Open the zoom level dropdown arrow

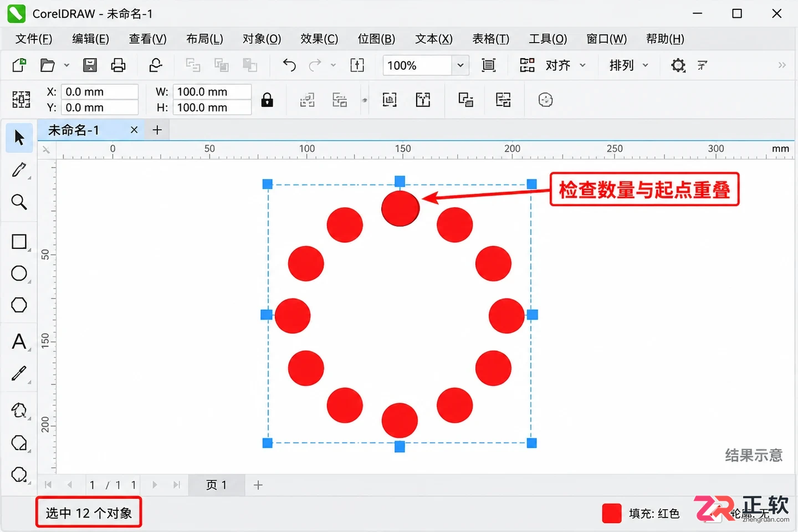coord(461,65)
